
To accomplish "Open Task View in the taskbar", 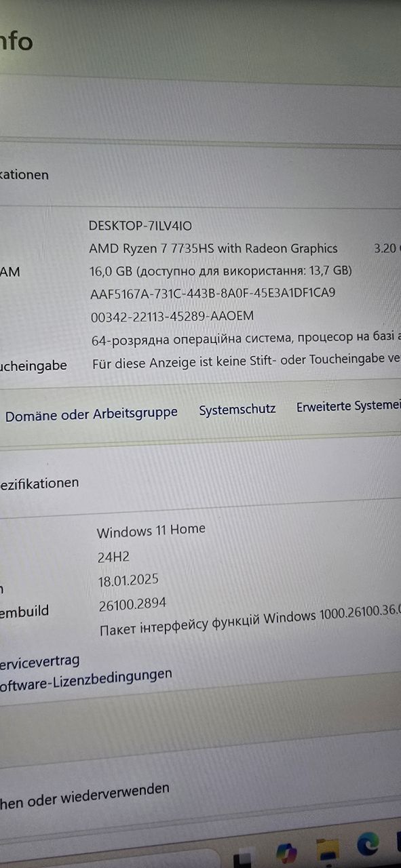I will click(243, 859).
